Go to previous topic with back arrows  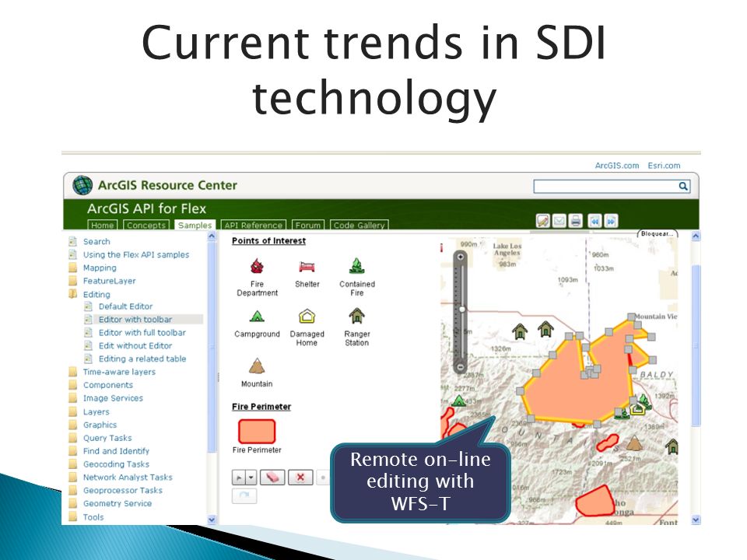coord(594,220)
